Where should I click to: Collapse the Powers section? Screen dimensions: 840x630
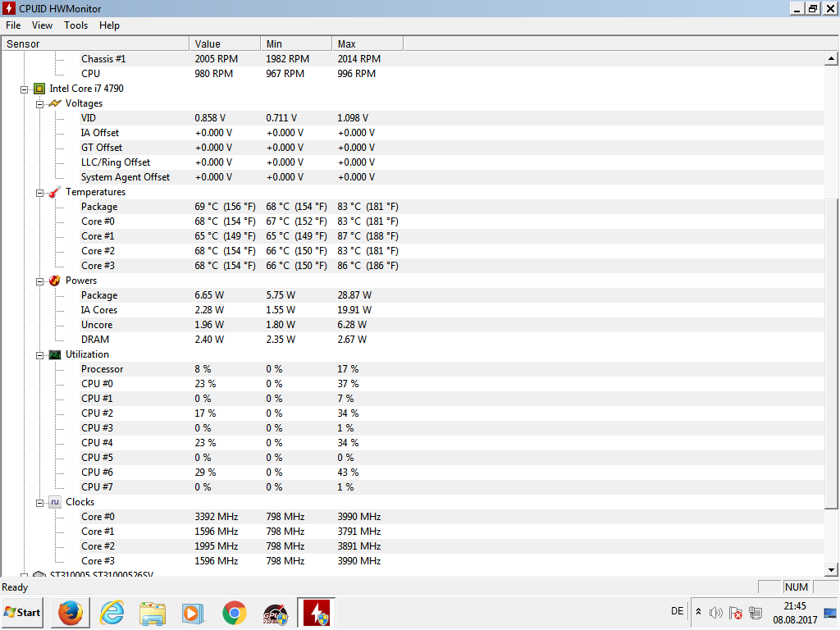click(39, 282)
